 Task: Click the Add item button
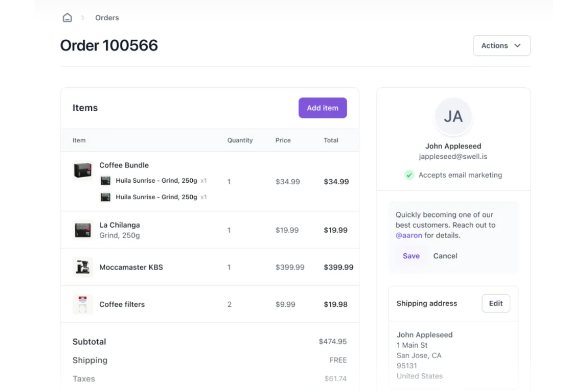pos(322,108)
